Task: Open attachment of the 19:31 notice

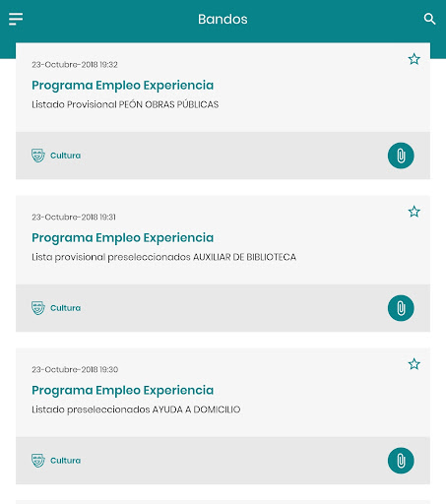Action: point(401,308)
